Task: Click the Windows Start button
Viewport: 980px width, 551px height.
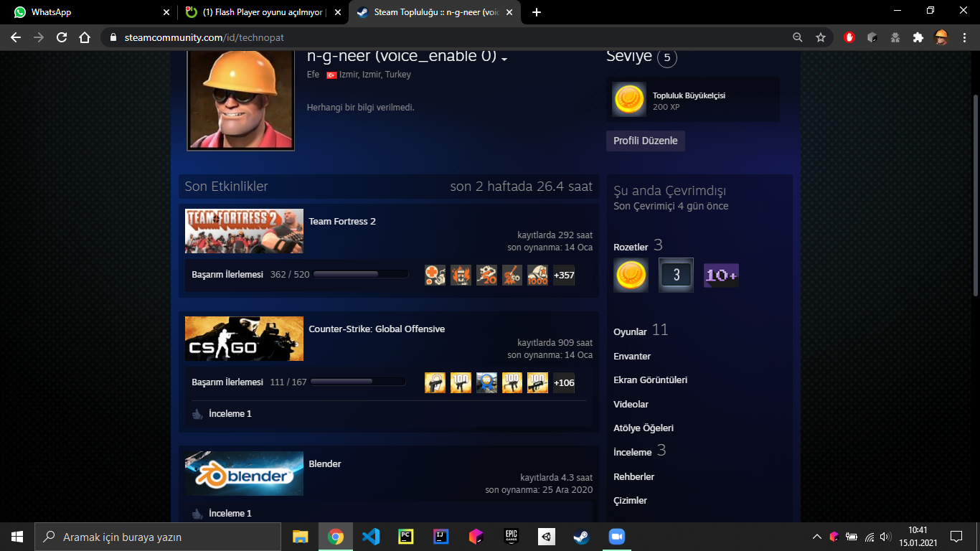Action: [x=17, y=537]
